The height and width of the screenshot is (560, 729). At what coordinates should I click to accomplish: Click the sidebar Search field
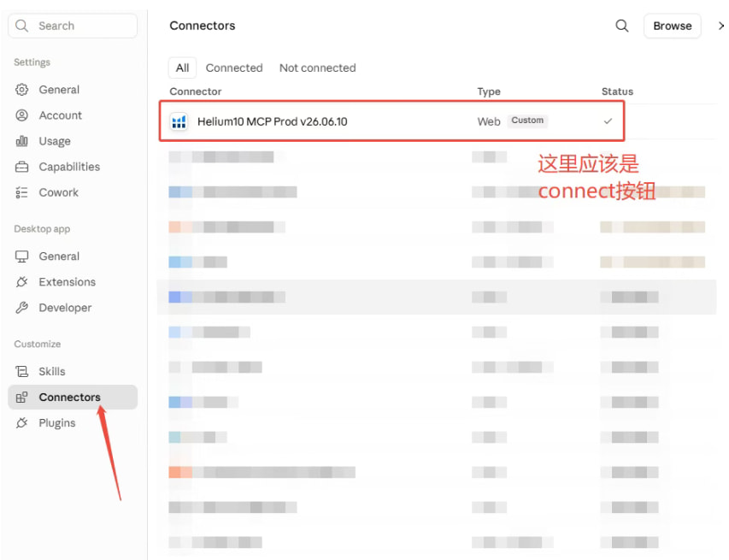[73, 26]
